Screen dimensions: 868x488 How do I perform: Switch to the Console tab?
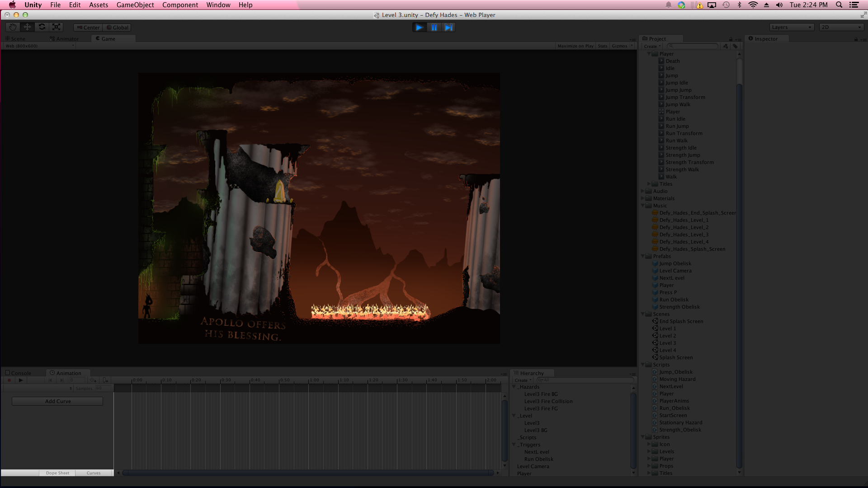click(x=18, y=373)
